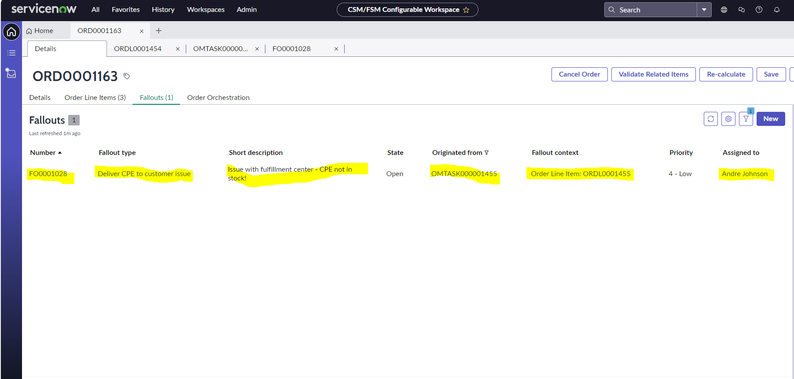Click the Priority column header
This screenshot has width=794, height=379.
[x=681, y=153]
